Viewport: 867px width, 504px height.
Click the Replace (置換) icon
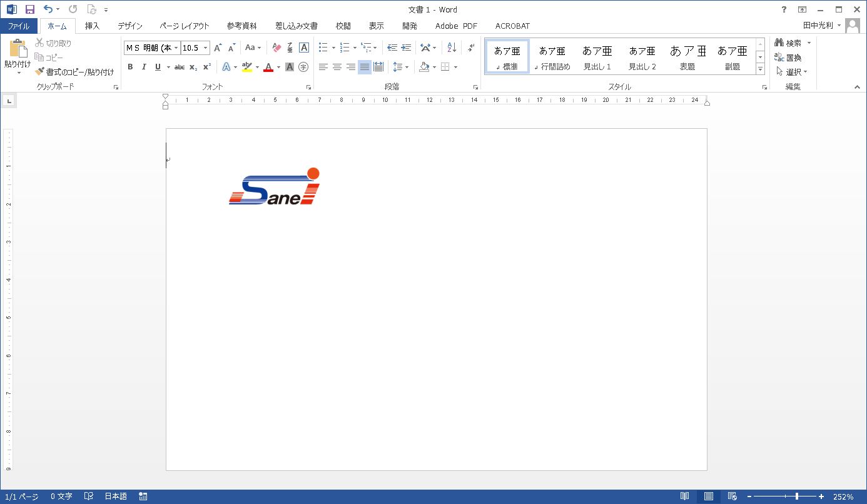point(788,58)
